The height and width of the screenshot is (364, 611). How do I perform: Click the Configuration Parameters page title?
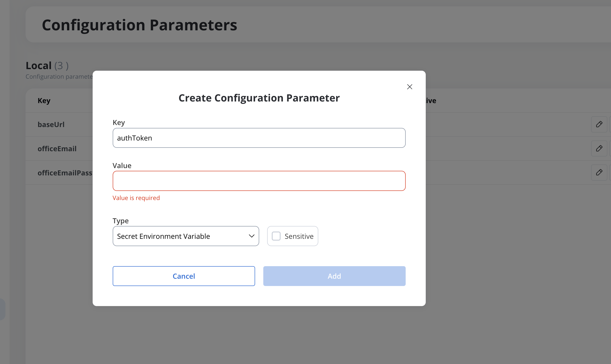point(139,25)
